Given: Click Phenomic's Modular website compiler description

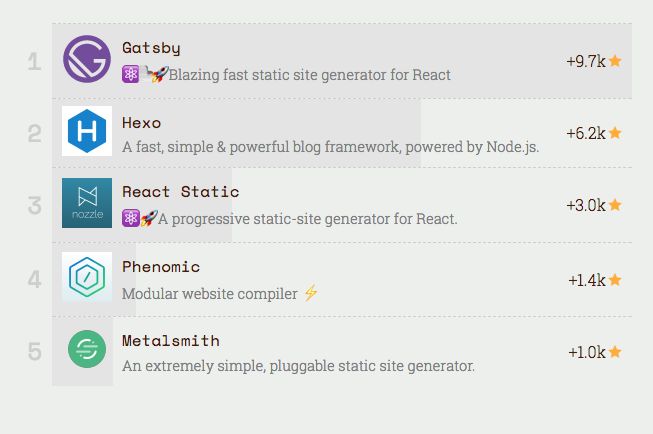Looking at the screenshot, I should point(209,294).
